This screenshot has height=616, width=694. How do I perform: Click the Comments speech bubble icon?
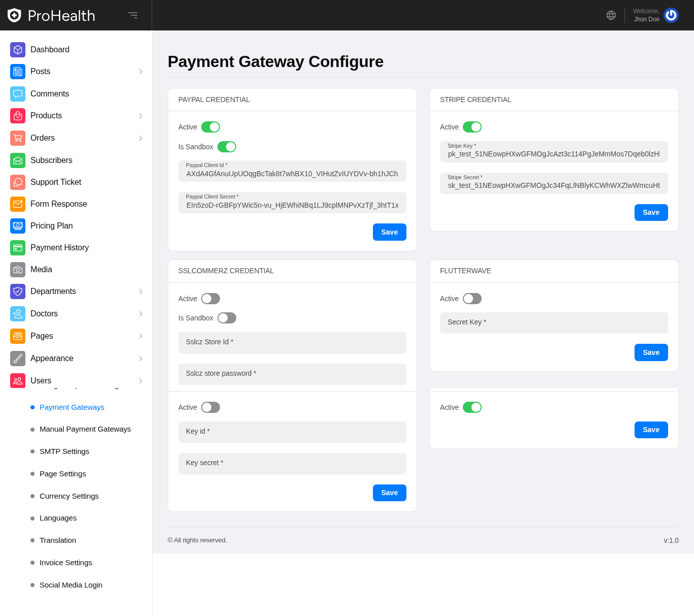pyautogui.click(x=18, y=94)
